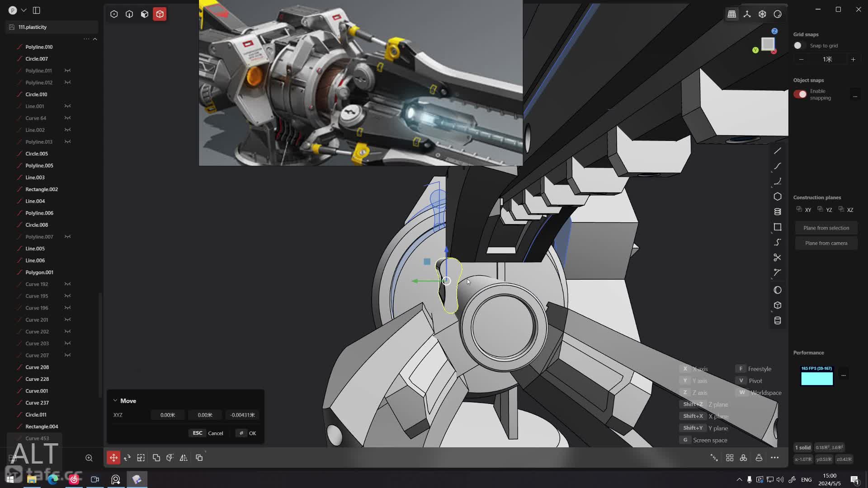Click the search magnifier in outliner

point(89,458)
